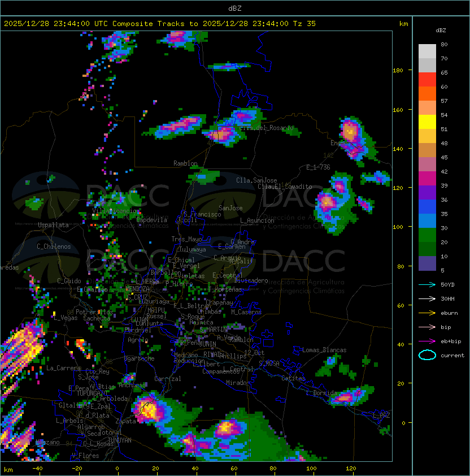Click the 0 tick on the x-axis
Screen dimensions: 470x476
point(117,469)
